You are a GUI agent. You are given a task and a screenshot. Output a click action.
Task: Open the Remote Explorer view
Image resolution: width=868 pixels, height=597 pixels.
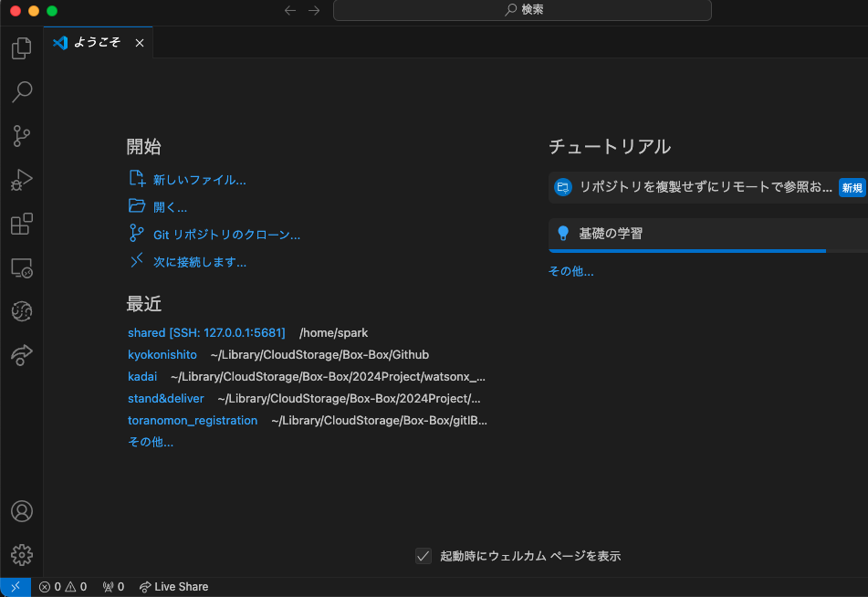22,268
